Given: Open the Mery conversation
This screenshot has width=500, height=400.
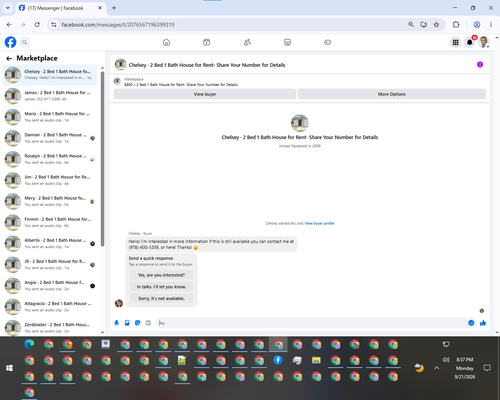Looking at the screenshot, I should click(x=50, y=201).
